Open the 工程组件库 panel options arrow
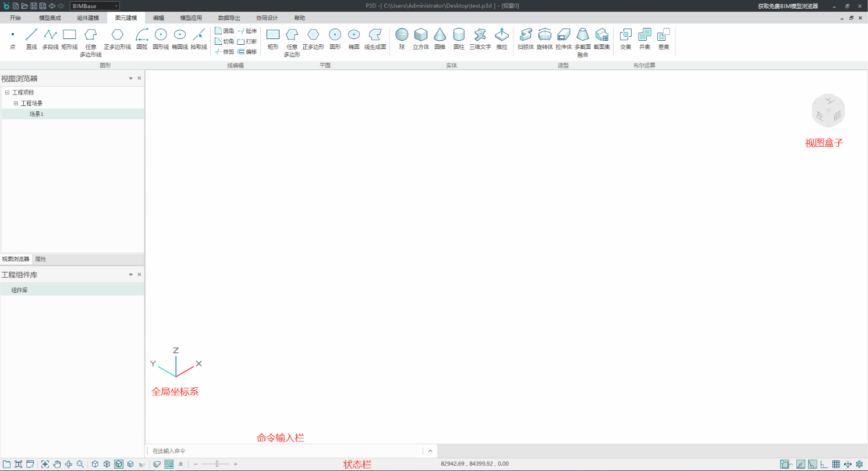868x471 pixels. [130, 274]
